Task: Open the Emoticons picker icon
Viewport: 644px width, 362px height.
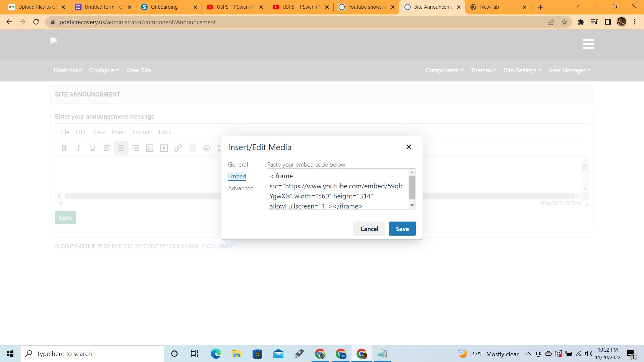Action: click(207, 148)
